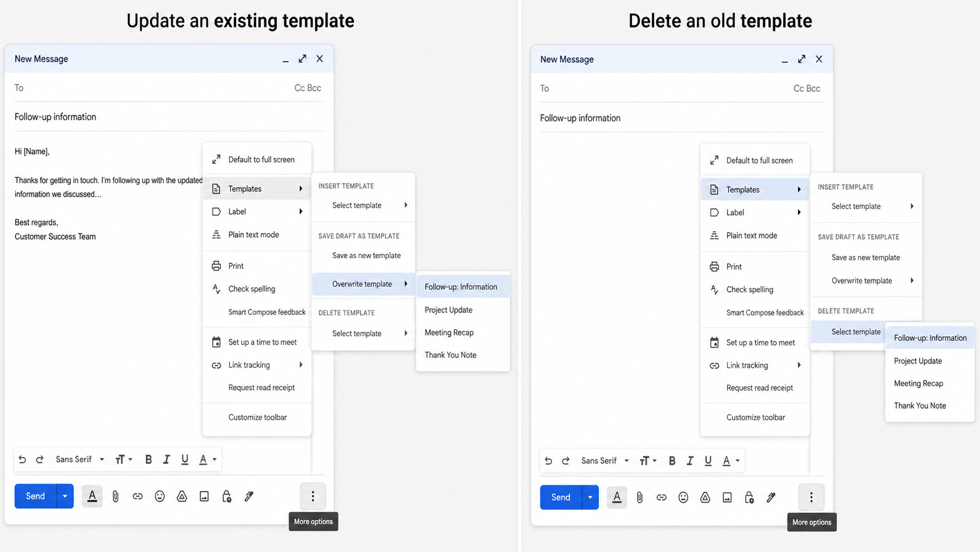The width and height of the screenshot is (980, 552).
Task: Toggle Plain text mode in left menu
Action: (x=257, y=235)
